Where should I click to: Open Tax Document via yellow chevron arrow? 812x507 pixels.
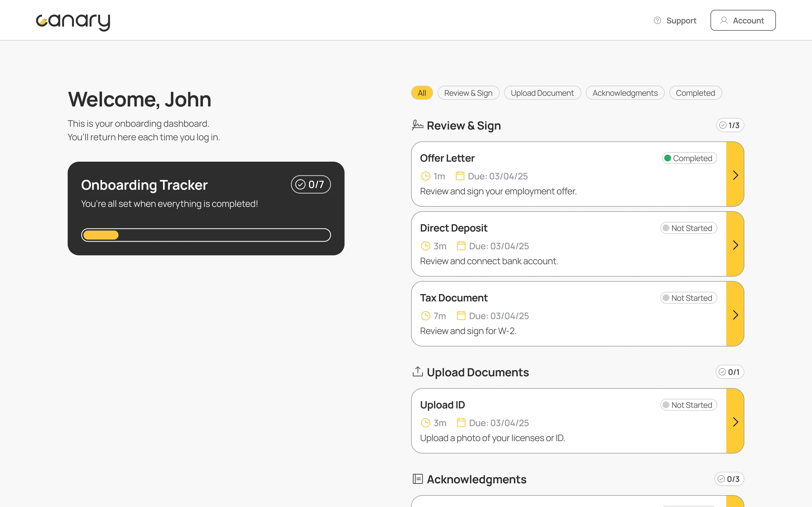(x=735, y=315)
